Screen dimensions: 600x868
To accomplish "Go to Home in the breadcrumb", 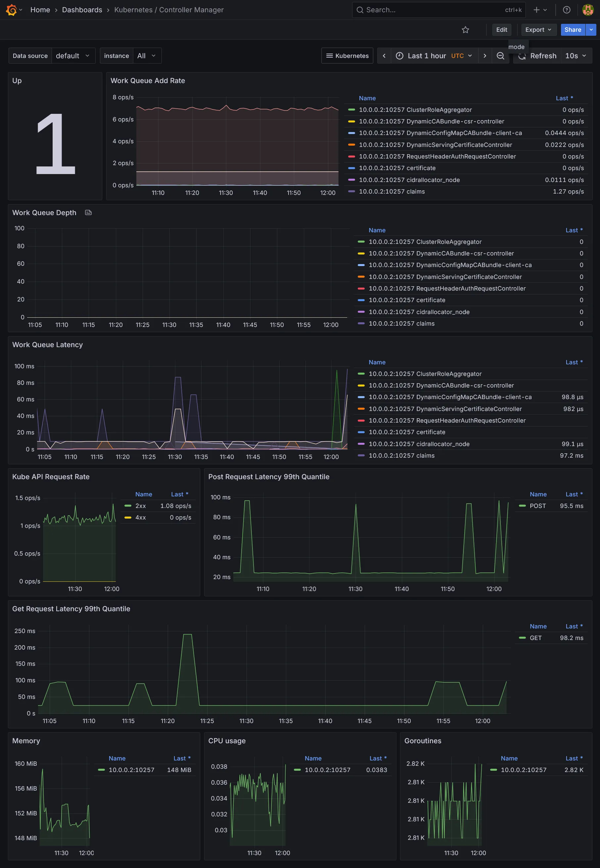I will (x=40, y=10).
